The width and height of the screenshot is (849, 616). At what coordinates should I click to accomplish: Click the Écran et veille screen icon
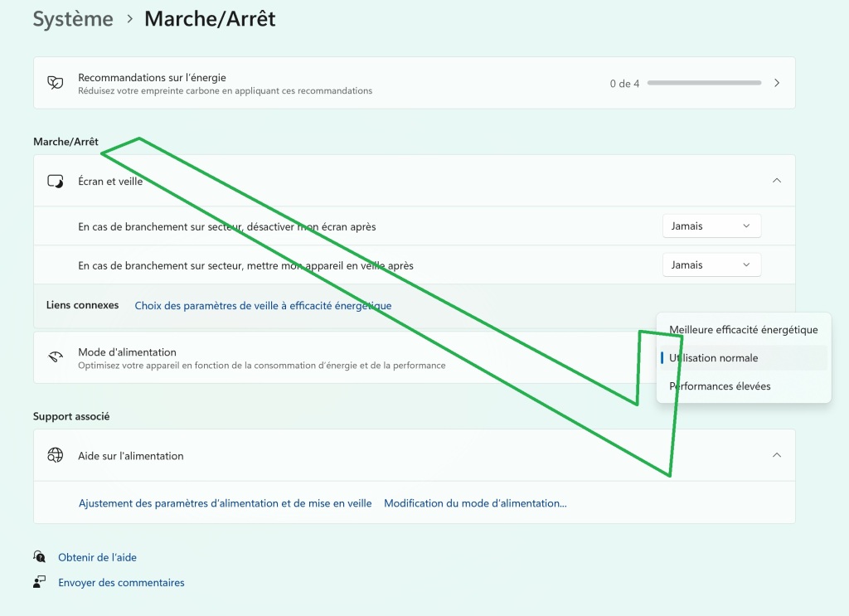click(x=56, y=181)
